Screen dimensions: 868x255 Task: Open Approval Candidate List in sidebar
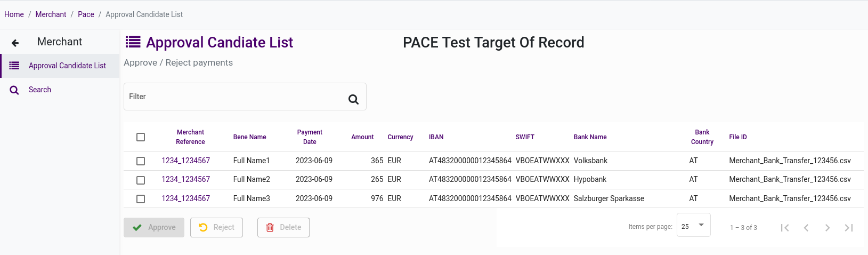click(67, 66)
